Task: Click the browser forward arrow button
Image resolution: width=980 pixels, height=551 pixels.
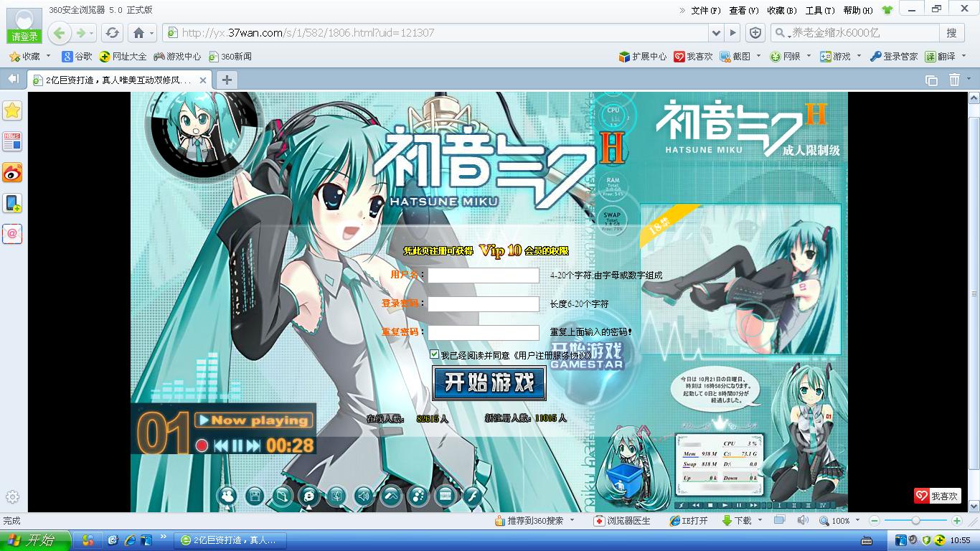Action: (81, 33)
